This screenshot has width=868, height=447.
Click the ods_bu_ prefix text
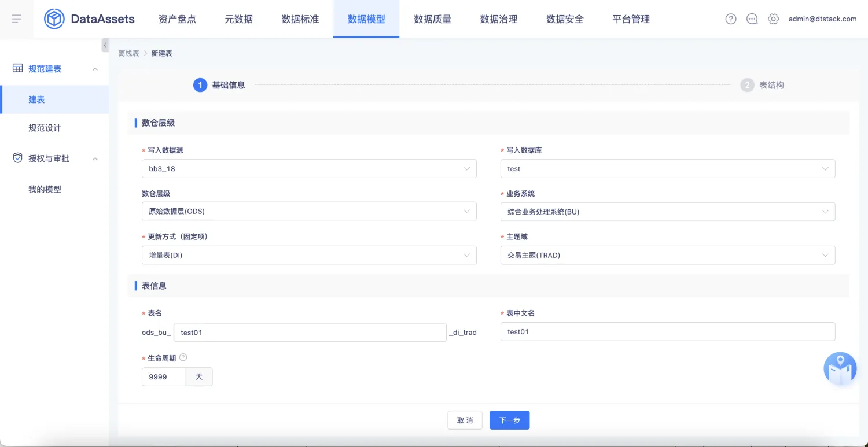pos(156,333)
